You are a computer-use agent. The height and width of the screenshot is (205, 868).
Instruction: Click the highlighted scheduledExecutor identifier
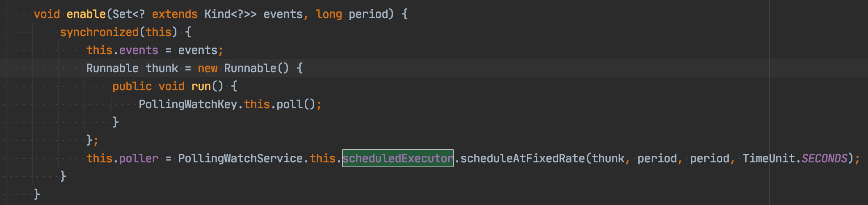(398, 158)
